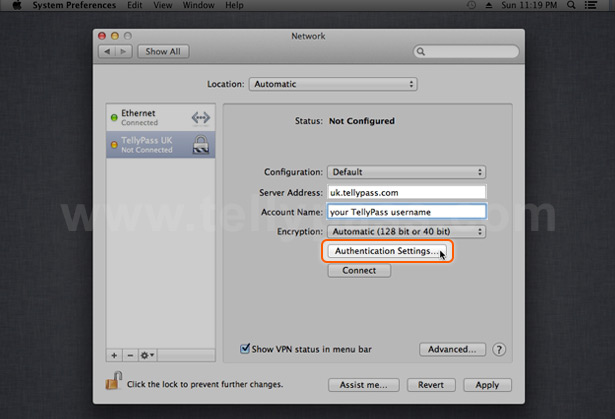This screenshot has width=615, height=419.
Task: Click the System Preferences search field
Action: pyautogui.click(x=466, y=51)
